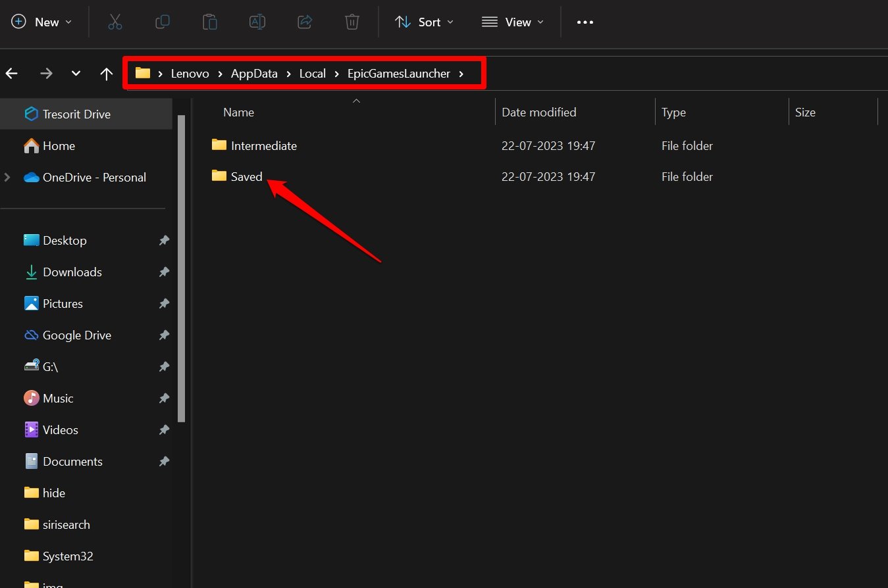This screenshot has height=588, width=888.
Task: Click the Copy icon in the toolbar
Action: [x=163, y=22]
